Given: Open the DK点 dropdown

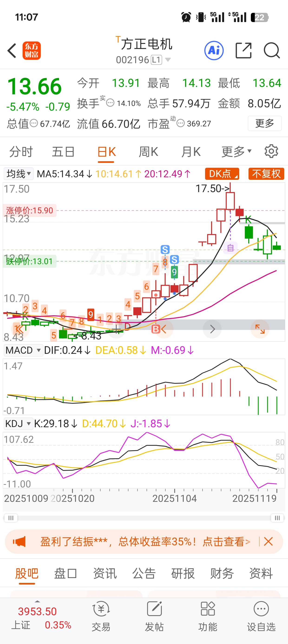Looking at the screenshot, I should (x=222, y=174).
